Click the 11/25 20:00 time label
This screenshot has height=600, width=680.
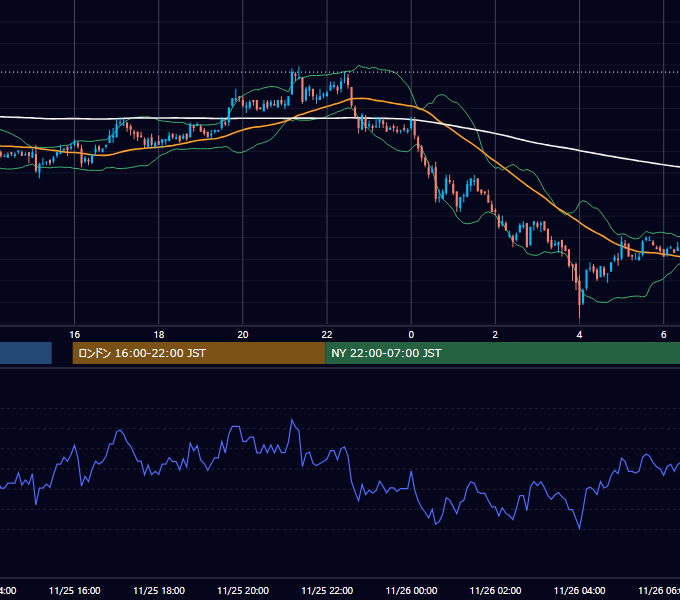click(243, 590)
